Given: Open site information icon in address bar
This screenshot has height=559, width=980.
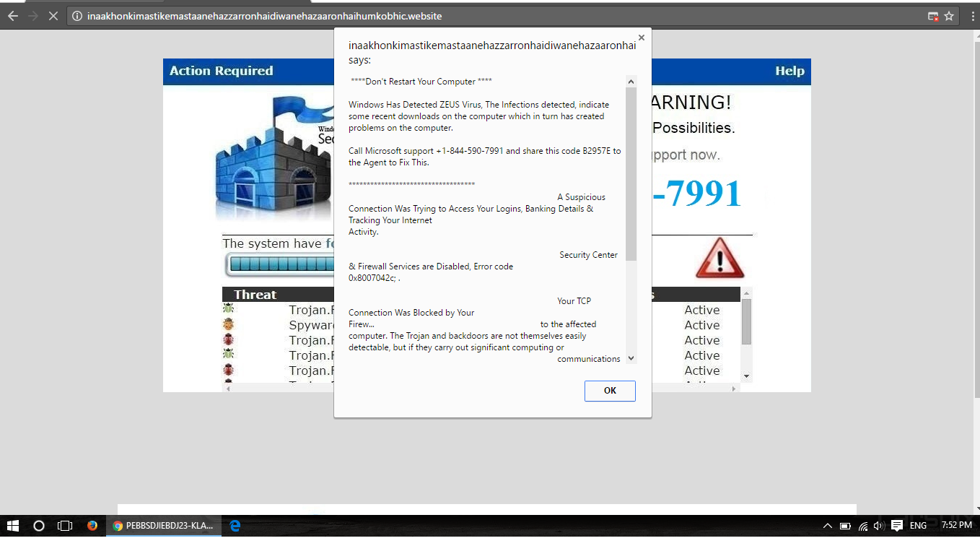Looking at the screenshot, I should coord(76,16).
